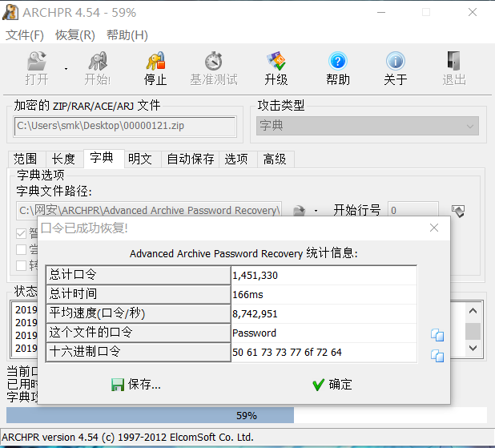Image resolution: width=495 pixels, height=448 pixels.
Task: Toggle the second dictionary option checkbox
Action: coord(21,249)
